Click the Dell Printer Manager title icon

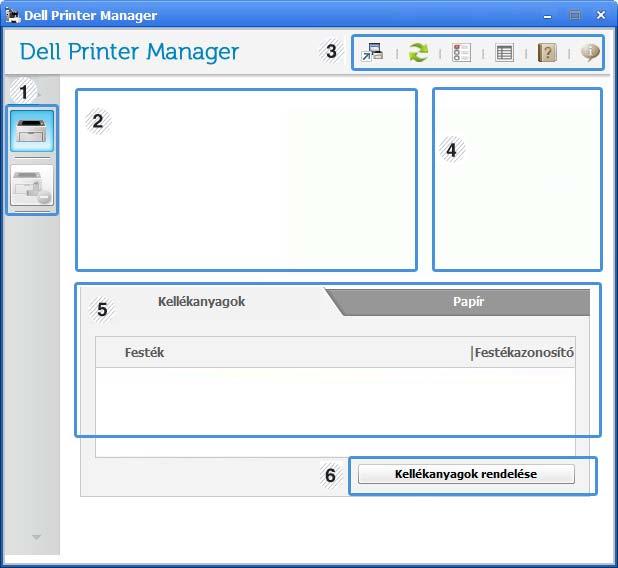click(x=13, y=15)
